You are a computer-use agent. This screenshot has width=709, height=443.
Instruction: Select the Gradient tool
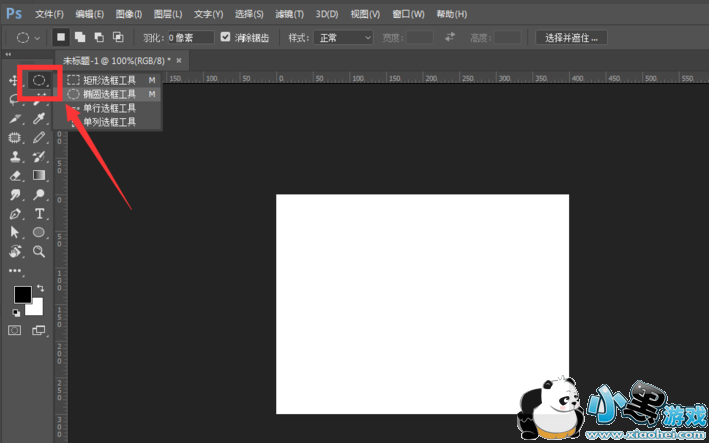pyautogui.click(x=39, y=175)
